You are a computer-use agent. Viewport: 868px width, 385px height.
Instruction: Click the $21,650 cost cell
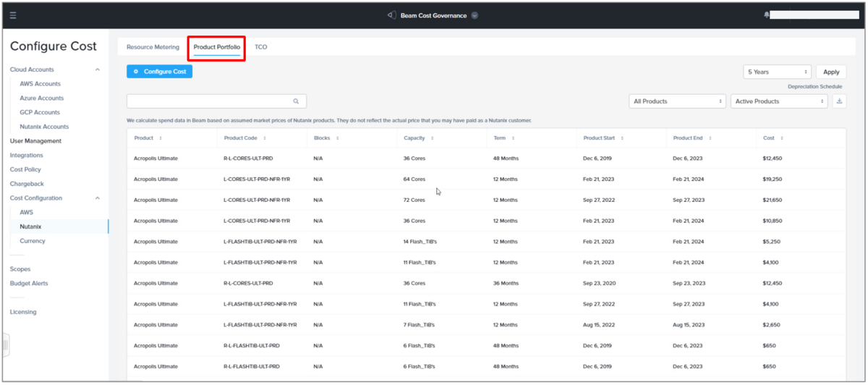coord(773,200)
